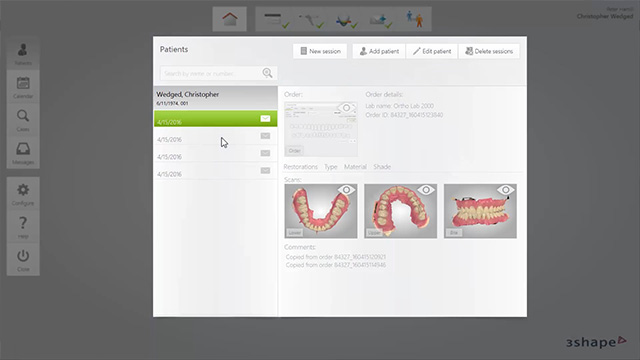640x360 pixels.
Task: Open the send order workflow step
Action: (x=380, y=20)
